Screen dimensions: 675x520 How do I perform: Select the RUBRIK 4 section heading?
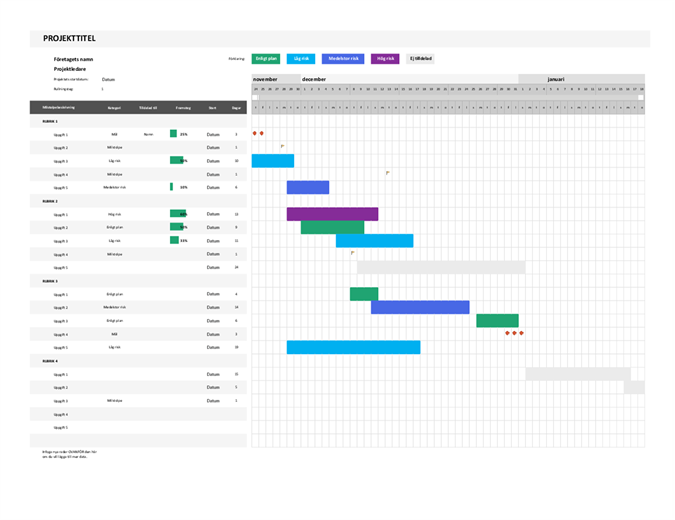(50, 361)
